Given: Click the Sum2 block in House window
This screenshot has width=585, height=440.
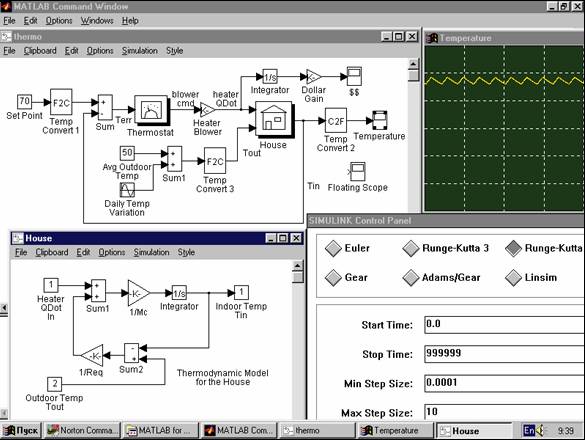Looking at the screenshot, I should point(131,353).
